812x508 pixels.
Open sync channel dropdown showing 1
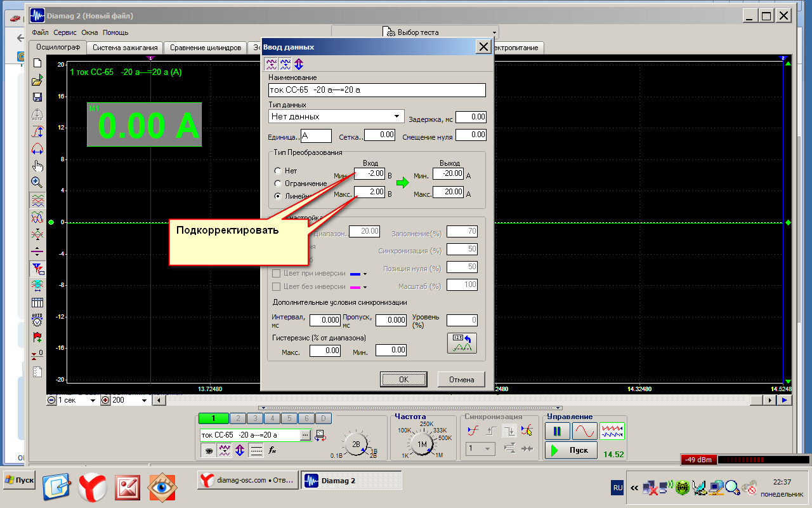tap(479, 449)
